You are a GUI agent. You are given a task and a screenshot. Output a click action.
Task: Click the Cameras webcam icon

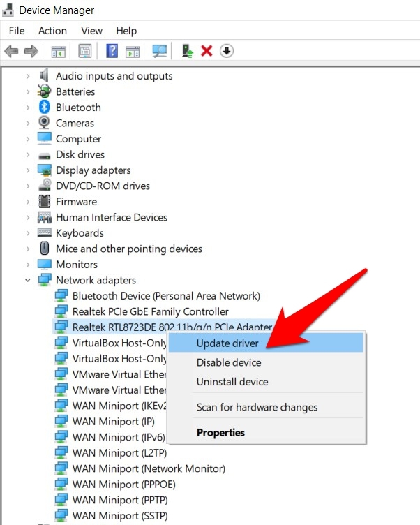(x=44, y=123)
